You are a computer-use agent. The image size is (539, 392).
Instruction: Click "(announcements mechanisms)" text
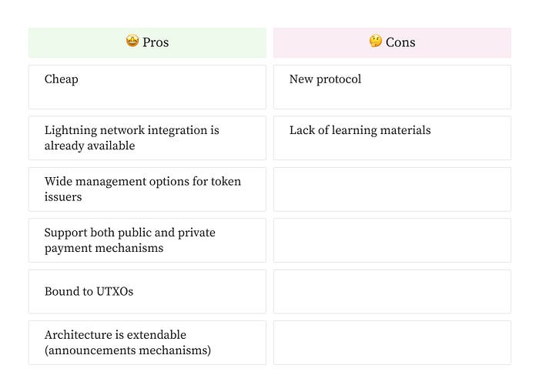pos(127,350)
